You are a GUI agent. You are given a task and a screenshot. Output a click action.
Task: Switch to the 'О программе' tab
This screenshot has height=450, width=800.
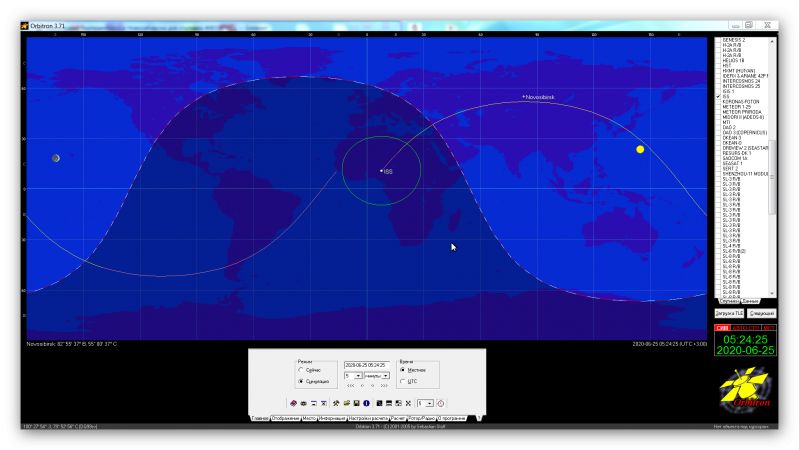coord(452,418)
